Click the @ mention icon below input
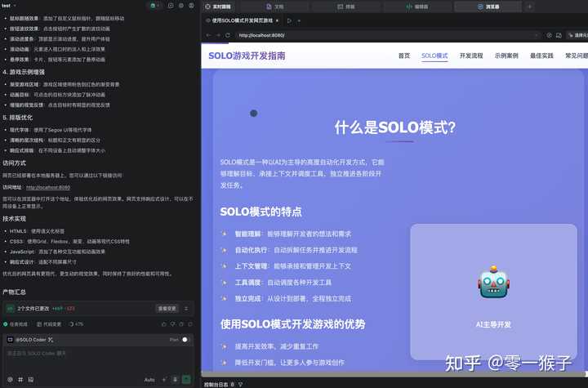Screen dimensions: 588x388 coord(10,379)
